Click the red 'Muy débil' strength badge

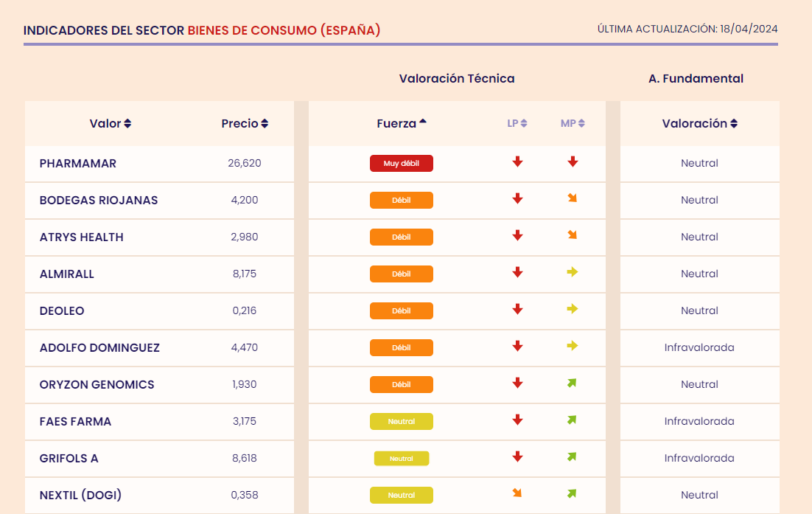402,163
